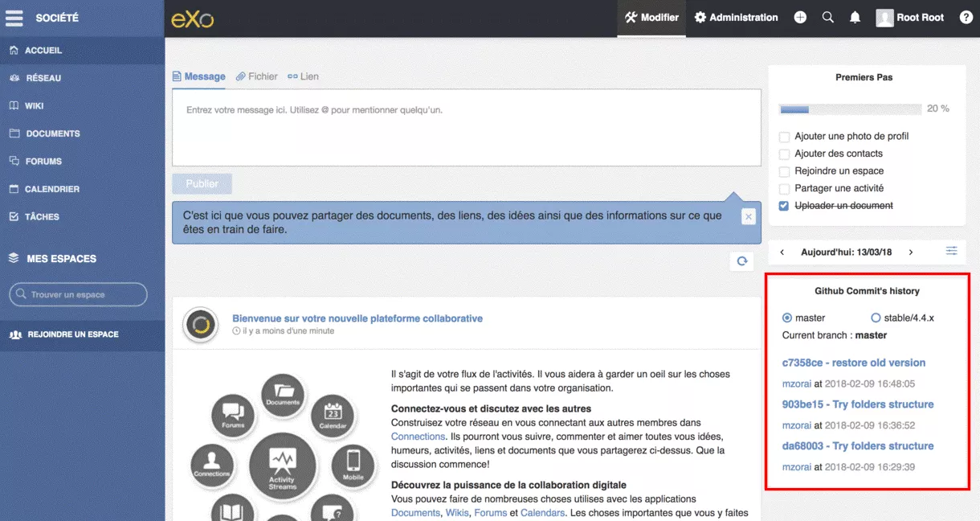Open Root Root user menu

910,18
